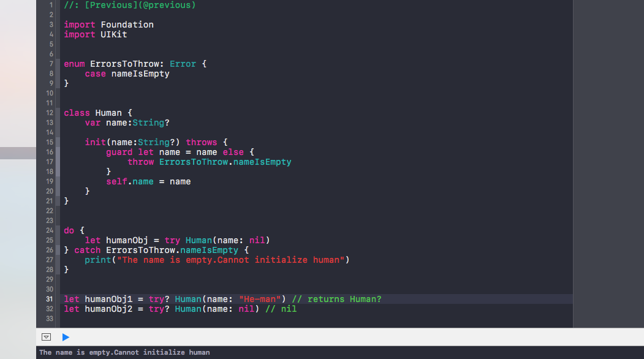Screen dimensions: 644x359
Task: Run the playground with the play button
Action: [x=66, y=337]
